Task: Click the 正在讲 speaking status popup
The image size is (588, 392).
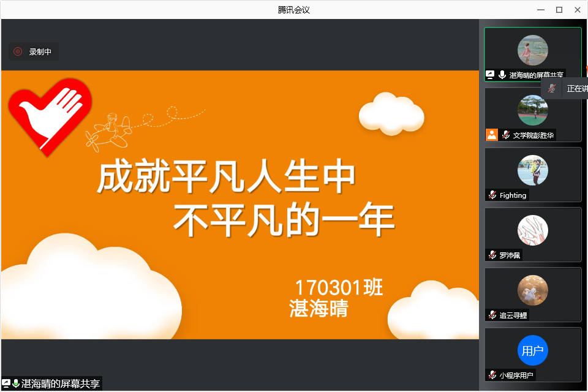Action: pos(575,88)
